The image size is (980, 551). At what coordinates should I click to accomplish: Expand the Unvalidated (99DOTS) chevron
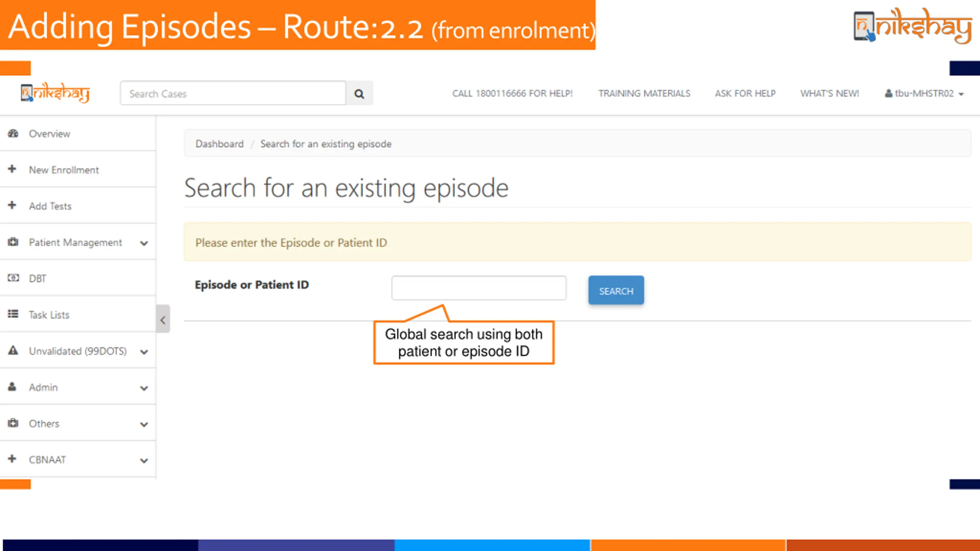coord(144,352)
